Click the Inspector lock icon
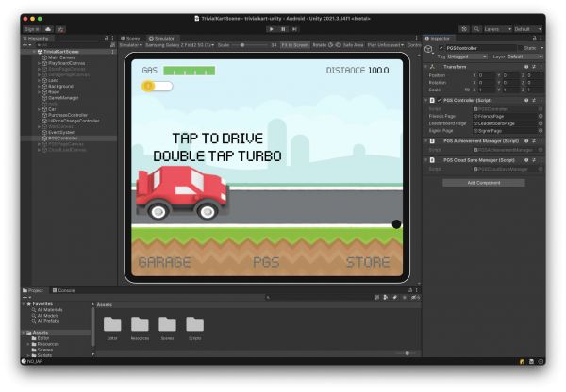 click(x=535, y=38)
